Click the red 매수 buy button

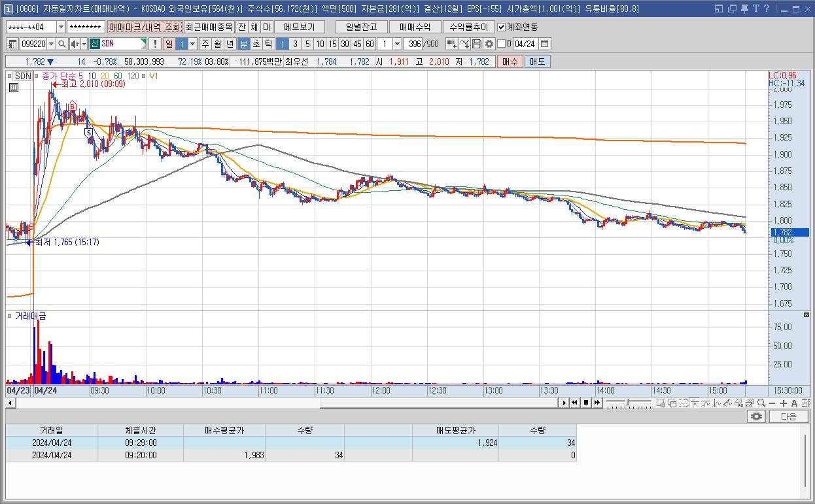[510, 61]
